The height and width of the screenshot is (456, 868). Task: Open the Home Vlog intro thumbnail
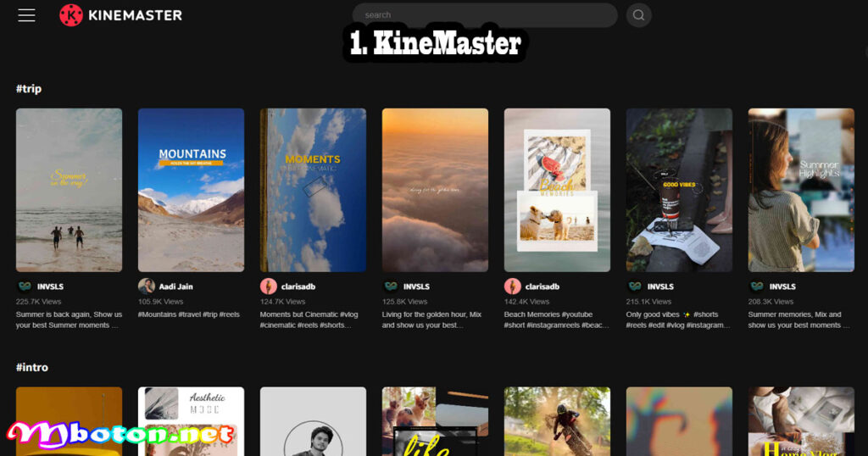801,422
